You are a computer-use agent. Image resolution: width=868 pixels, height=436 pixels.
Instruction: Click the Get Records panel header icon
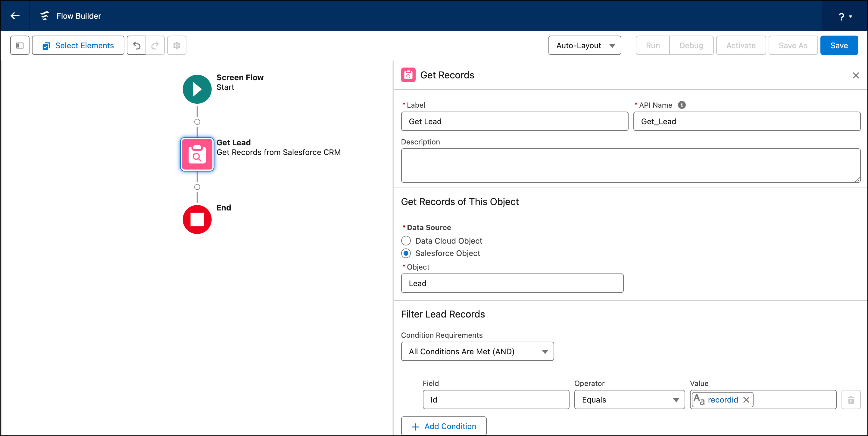(x=408, y=75)
